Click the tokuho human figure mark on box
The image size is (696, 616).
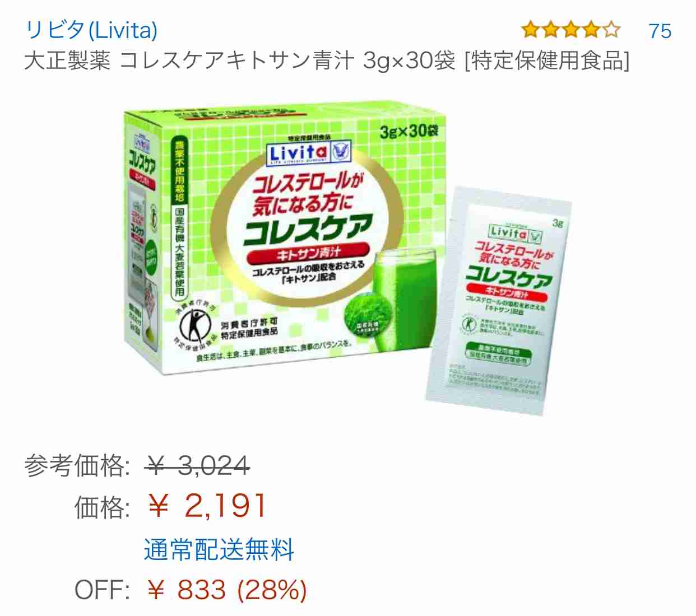(194, 328)
